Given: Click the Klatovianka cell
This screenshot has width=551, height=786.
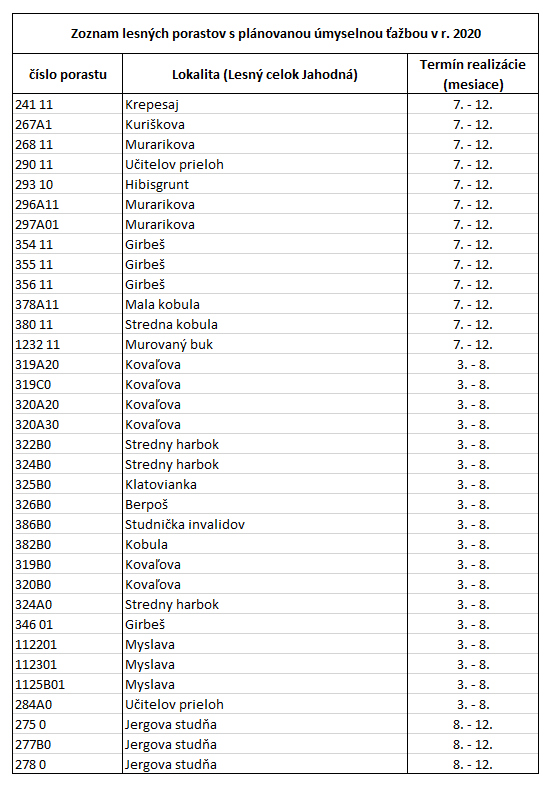Looking at the screenshot, I should click(x=265, y=484).
